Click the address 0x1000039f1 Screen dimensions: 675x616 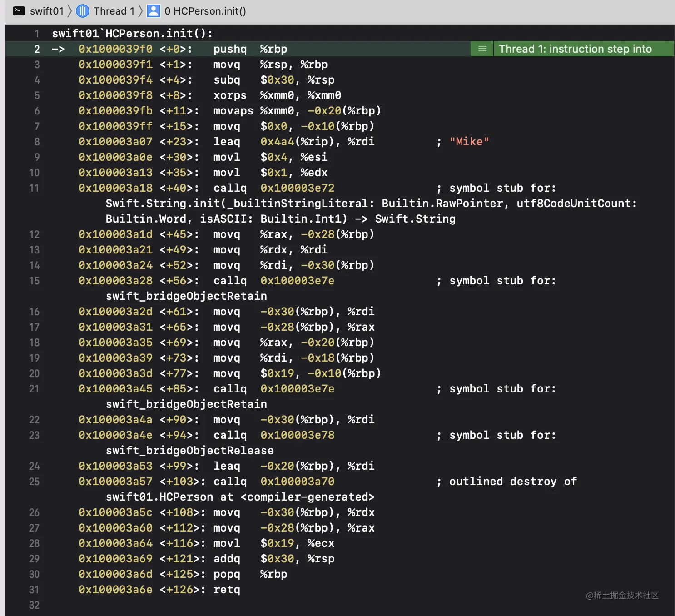click(x=115, y=65)
